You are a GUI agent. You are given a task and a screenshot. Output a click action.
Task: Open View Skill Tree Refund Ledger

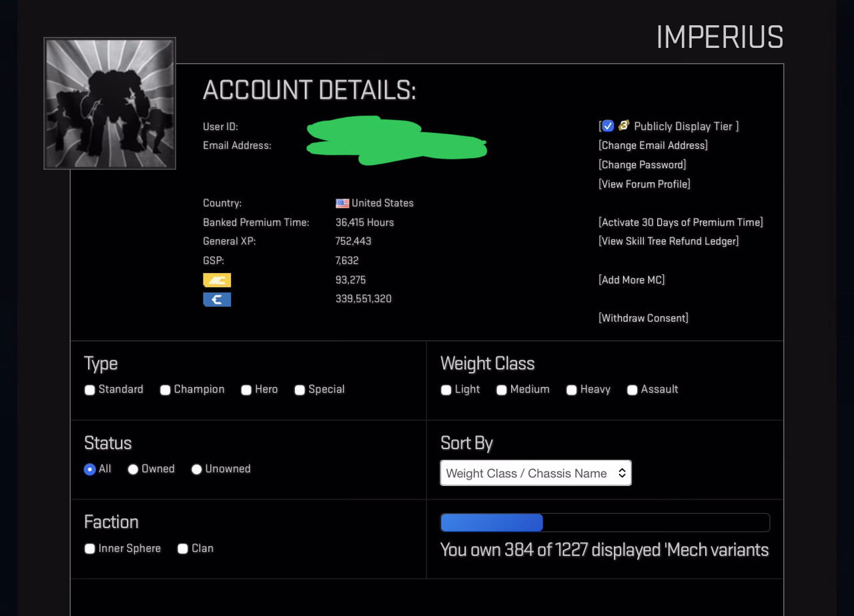pyautogui.click(x=669, y=241)
